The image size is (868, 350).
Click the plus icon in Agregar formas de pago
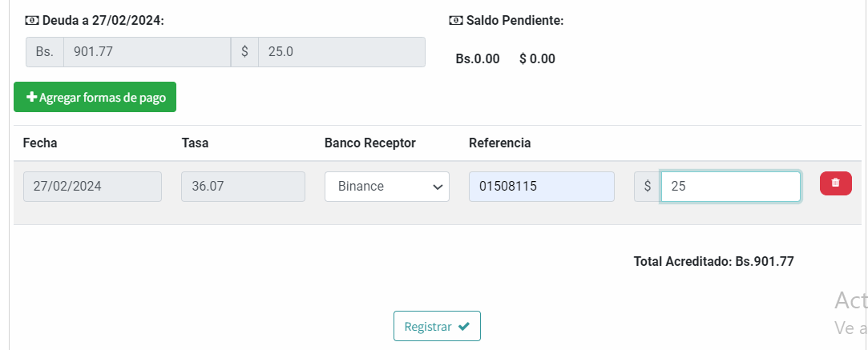point(31,98)
